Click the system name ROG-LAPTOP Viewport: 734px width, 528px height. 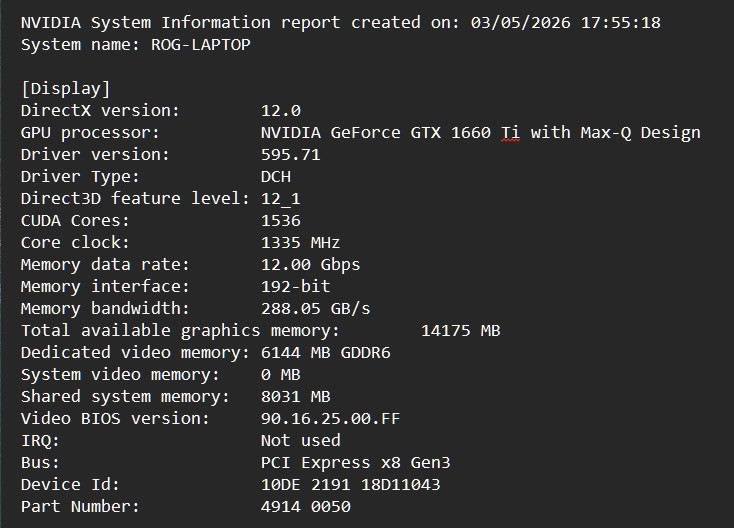coord(200,44)
